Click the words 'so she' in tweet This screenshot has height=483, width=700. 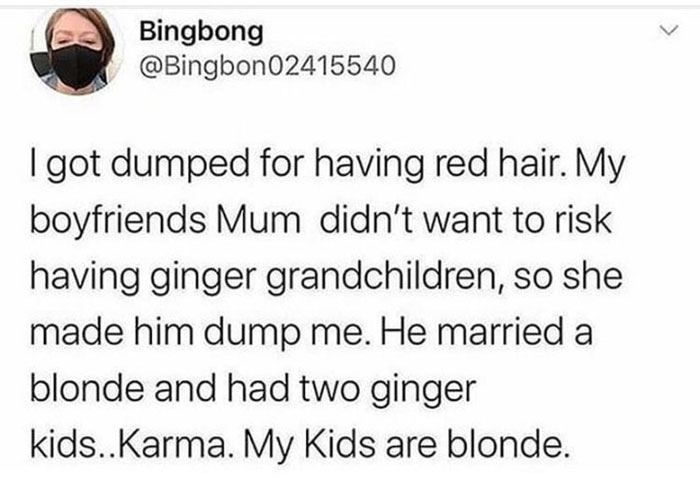pos(568,276)
